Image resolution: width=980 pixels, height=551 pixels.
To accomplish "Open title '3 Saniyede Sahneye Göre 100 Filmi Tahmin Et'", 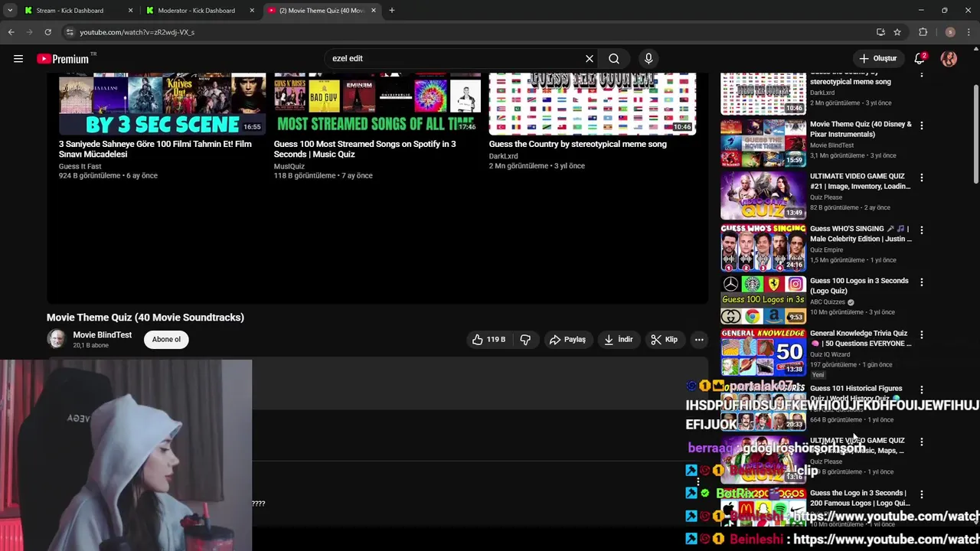I will [x=155, y=149].
